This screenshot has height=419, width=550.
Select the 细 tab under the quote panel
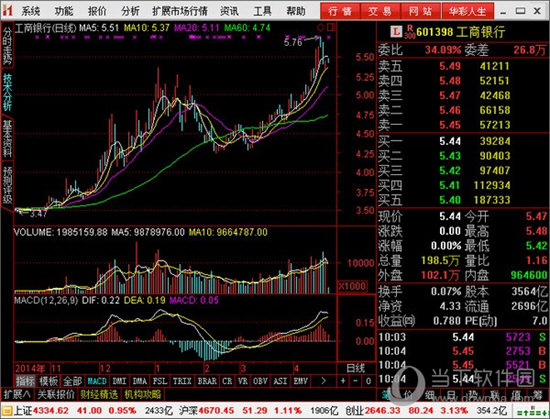(429, 395)
